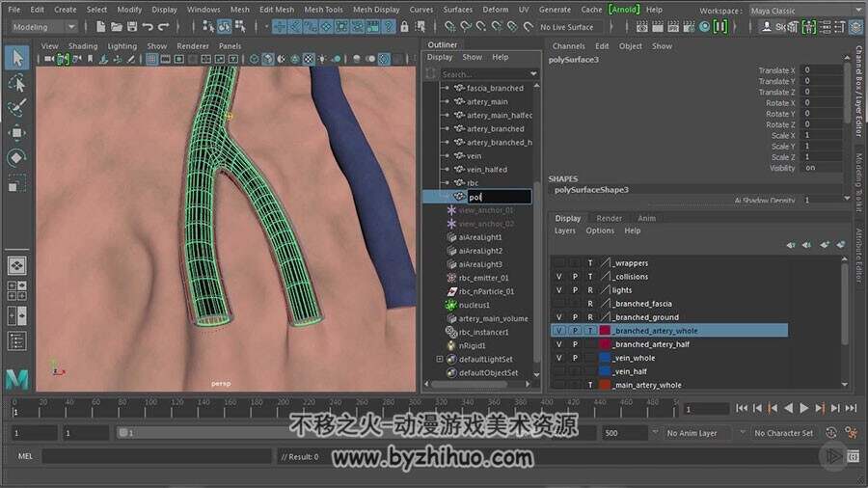Click the _main_artery_whole color swatch
The width and height of the screenshot is (868, 488).
pos(605,385)
